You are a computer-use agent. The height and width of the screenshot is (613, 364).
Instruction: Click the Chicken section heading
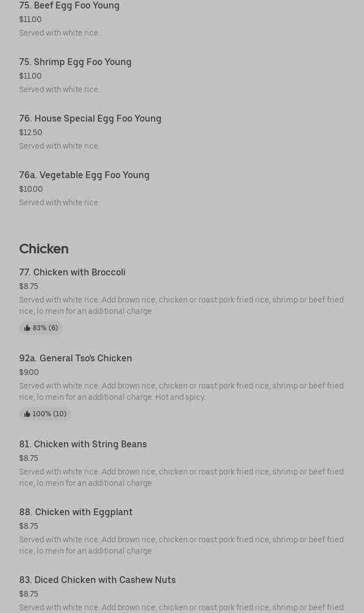click(44, 249)
